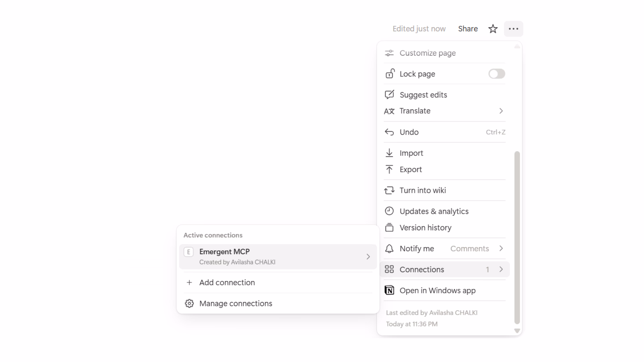Click the Notify me bell icon
The height and width of the screenshot is (362, 644).
point(389,249)
